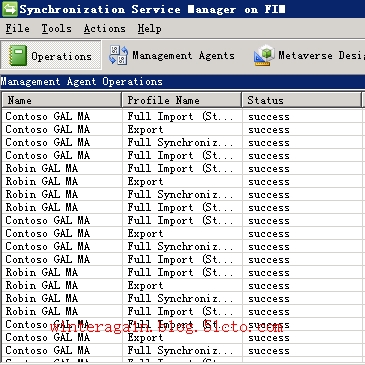Open the Metaverse Designer view
This screenshot has width=365, height=365.
[x=309, y=55]
